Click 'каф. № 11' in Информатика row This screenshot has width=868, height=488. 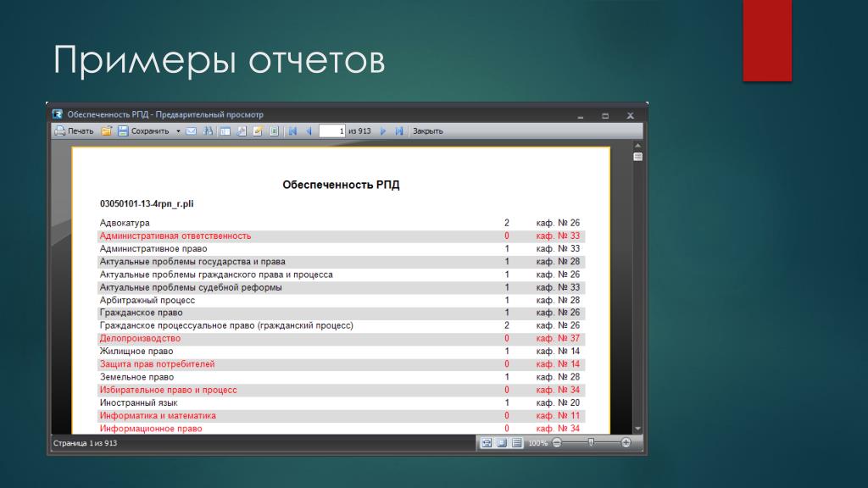558,415
